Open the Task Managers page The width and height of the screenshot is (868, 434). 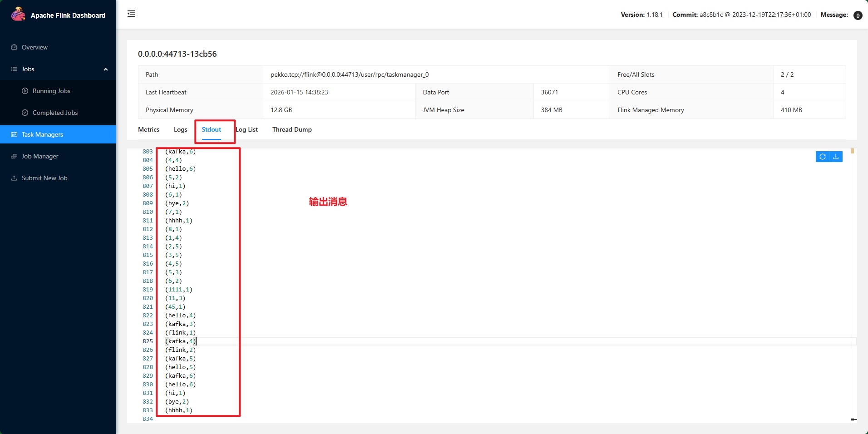click(x=42, y=134)
